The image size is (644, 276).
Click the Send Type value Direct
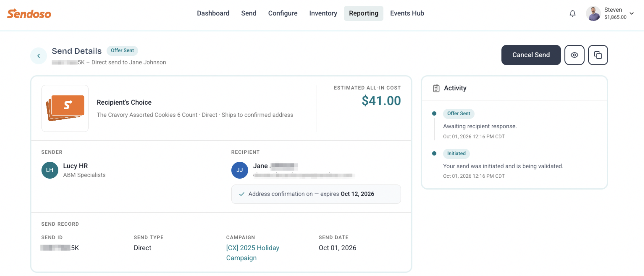point(142,248)
